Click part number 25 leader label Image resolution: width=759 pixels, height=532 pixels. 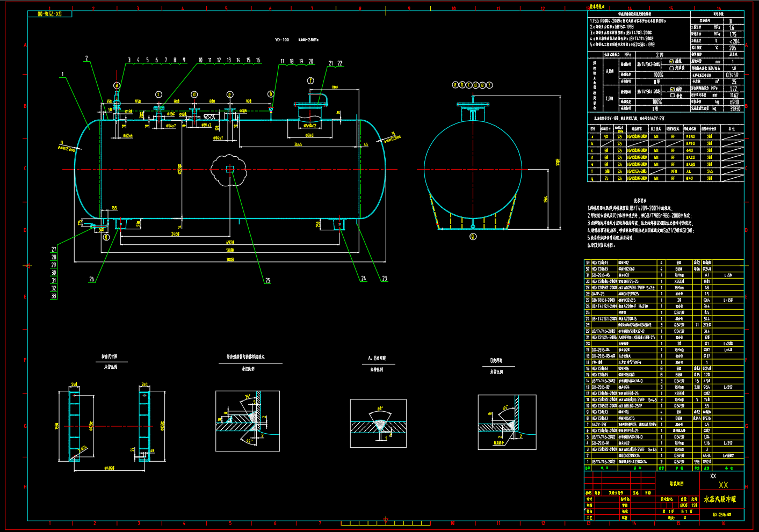(268, 280)
